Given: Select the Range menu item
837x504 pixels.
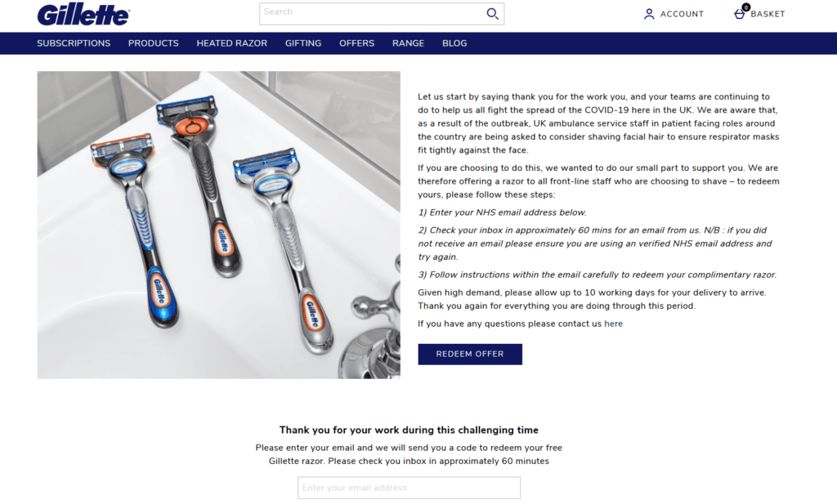Looking at the screenshot, I should tap(409, 43).
